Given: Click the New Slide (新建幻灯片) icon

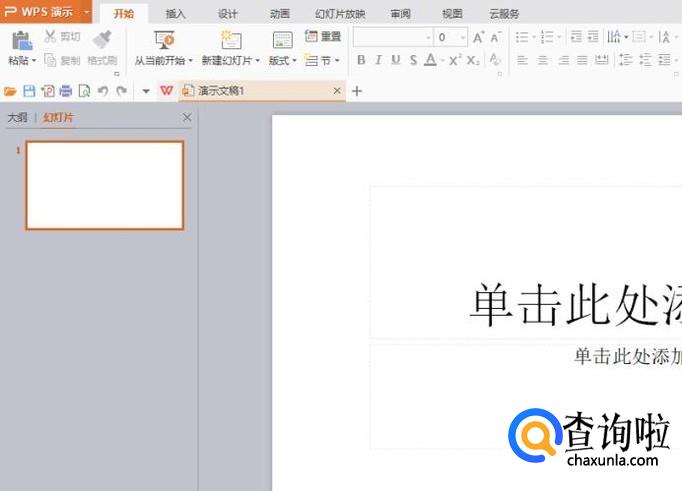Looking at the screenshot, I should 231,40.
